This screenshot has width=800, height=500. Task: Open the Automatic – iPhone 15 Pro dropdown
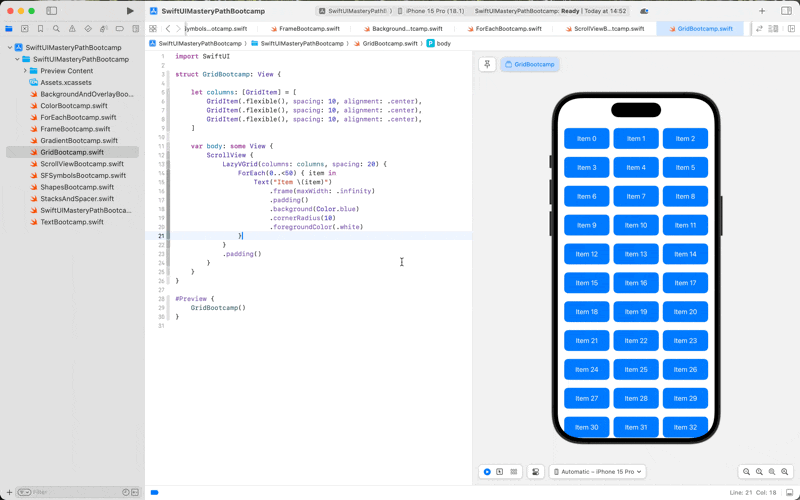click(x=597, y=472)
